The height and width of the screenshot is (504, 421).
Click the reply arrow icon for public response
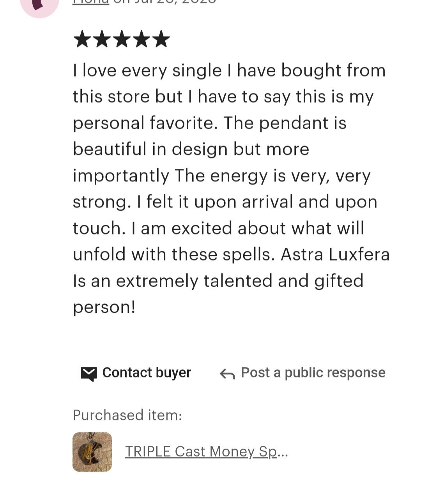click(227, 374)
